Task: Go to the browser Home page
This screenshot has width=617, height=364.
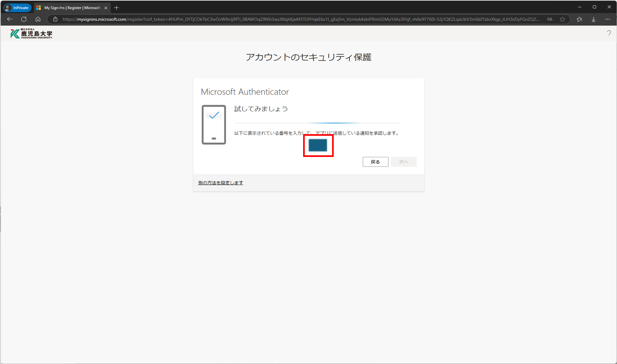Action: [x=38, y=19]
